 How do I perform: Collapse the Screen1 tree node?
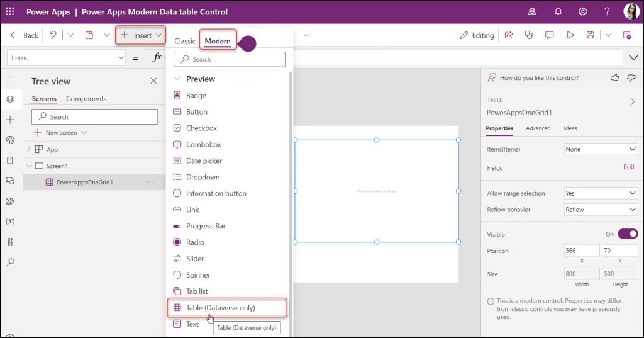29,166
